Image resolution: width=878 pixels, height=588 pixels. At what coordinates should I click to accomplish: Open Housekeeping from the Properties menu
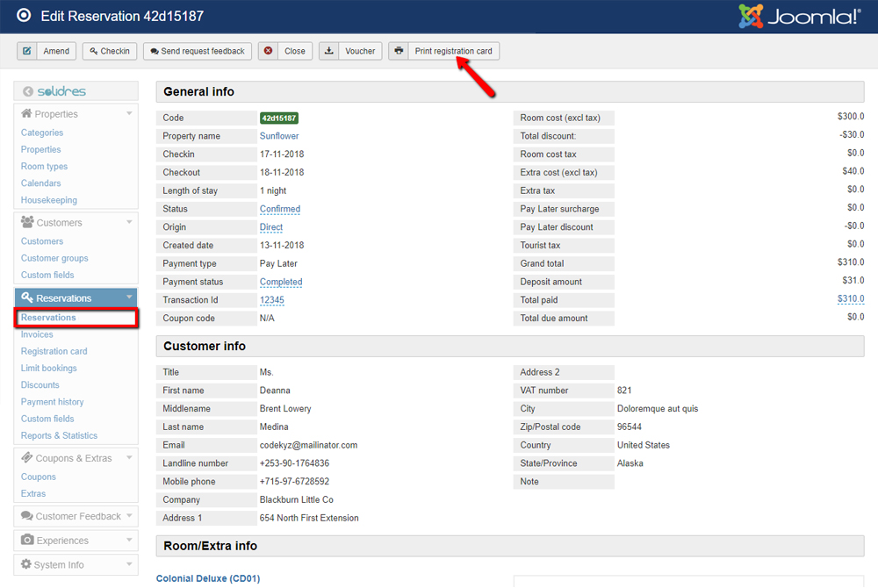tap(49, 200)
